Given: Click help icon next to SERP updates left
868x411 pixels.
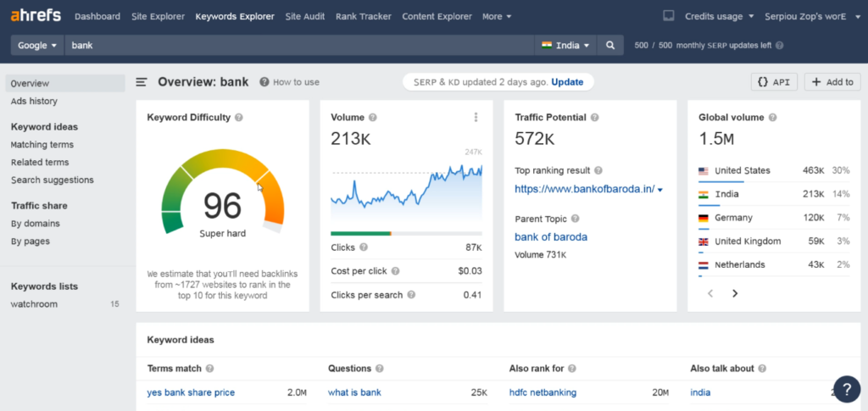Looking at the screenshot, I should click(780, 46).
